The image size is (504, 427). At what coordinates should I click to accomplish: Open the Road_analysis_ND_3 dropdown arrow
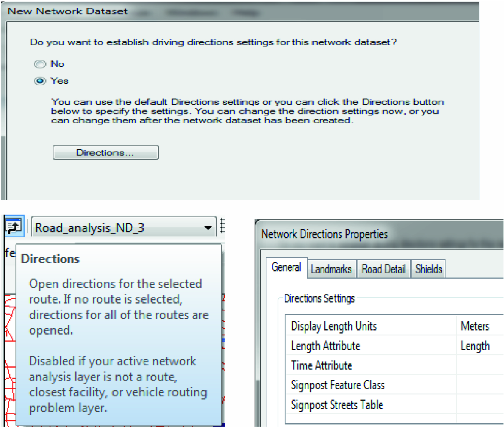[x=208, y=228]
